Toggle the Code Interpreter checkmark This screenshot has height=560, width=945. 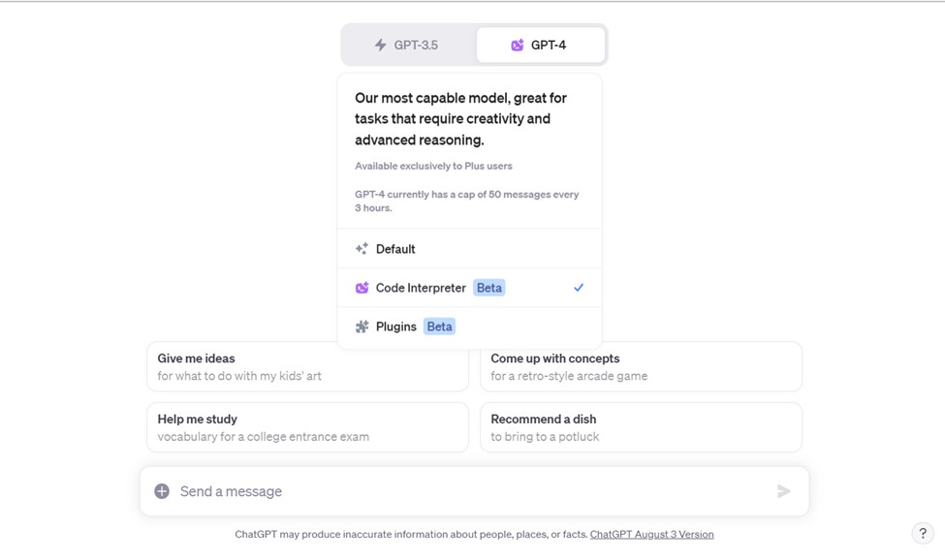tap(579, 288)
